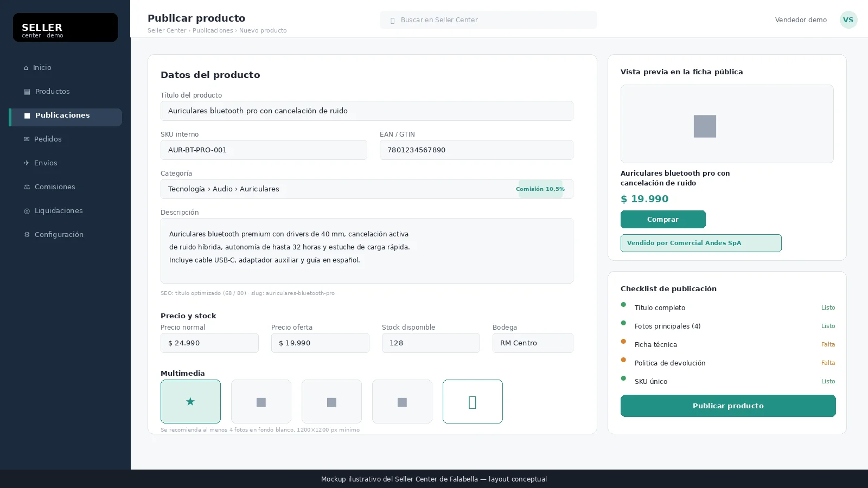Go to Inicio in the sidebar
The width and height of the screenshot is (868, 488).
click(65, 68)
